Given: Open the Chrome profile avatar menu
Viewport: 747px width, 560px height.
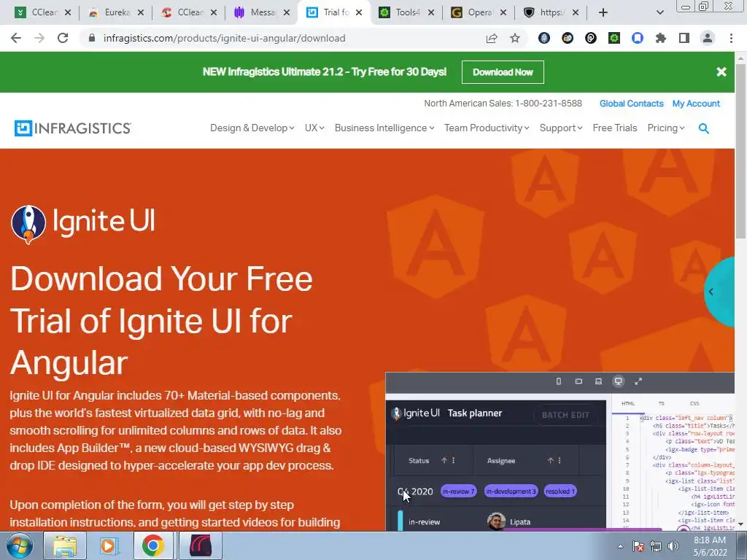Looking at the screenshot, I should 708,38.
